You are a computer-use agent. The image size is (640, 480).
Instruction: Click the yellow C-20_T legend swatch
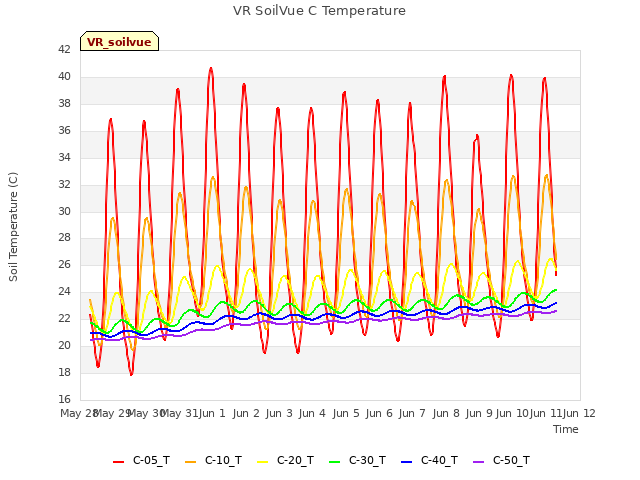262,462
